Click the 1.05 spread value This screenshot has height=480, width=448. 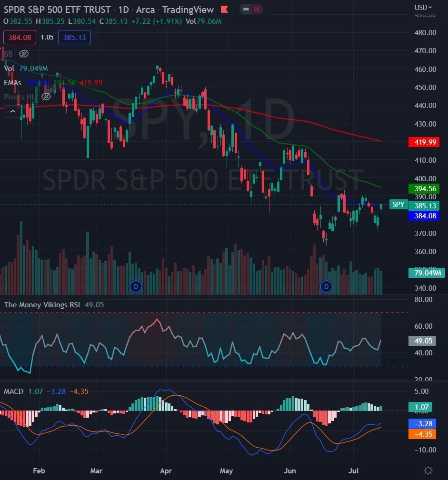pyautogui.click(x=47, y=38)
